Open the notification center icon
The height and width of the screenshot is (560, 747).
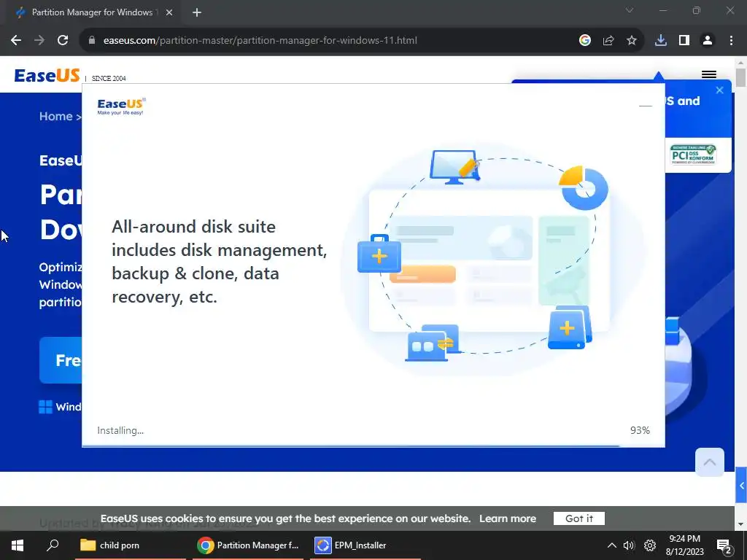[x=724, y=546]
